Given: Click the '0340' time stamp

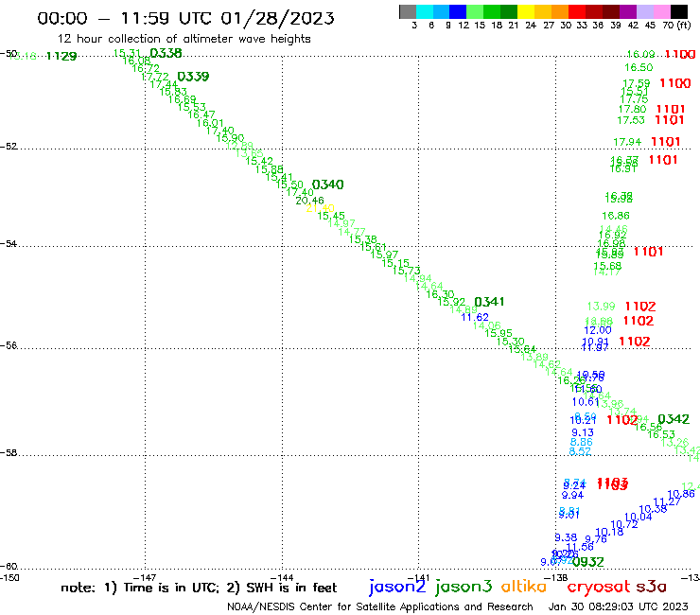Looking at the screenshot, I should click(x=327, y=184).
